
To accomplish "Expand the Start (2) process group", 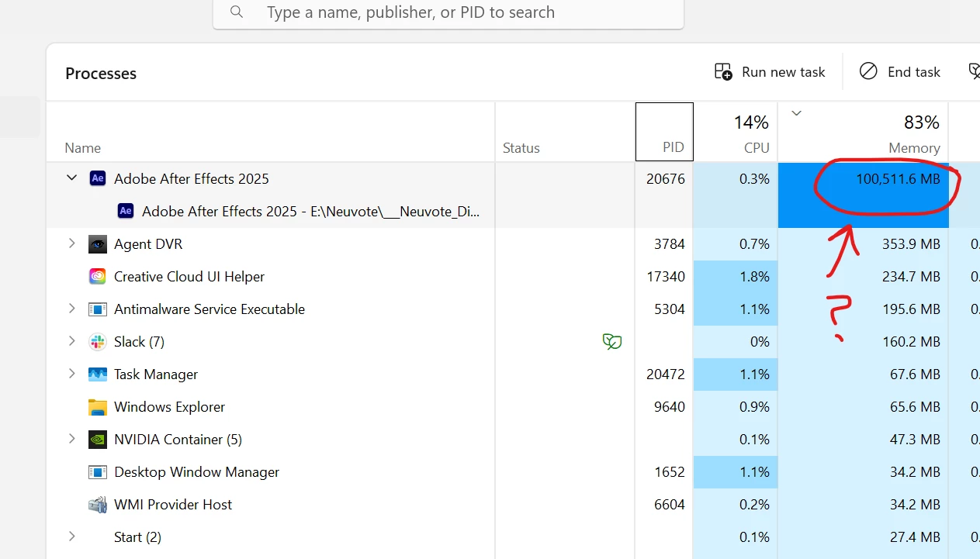I will point(71,537).
